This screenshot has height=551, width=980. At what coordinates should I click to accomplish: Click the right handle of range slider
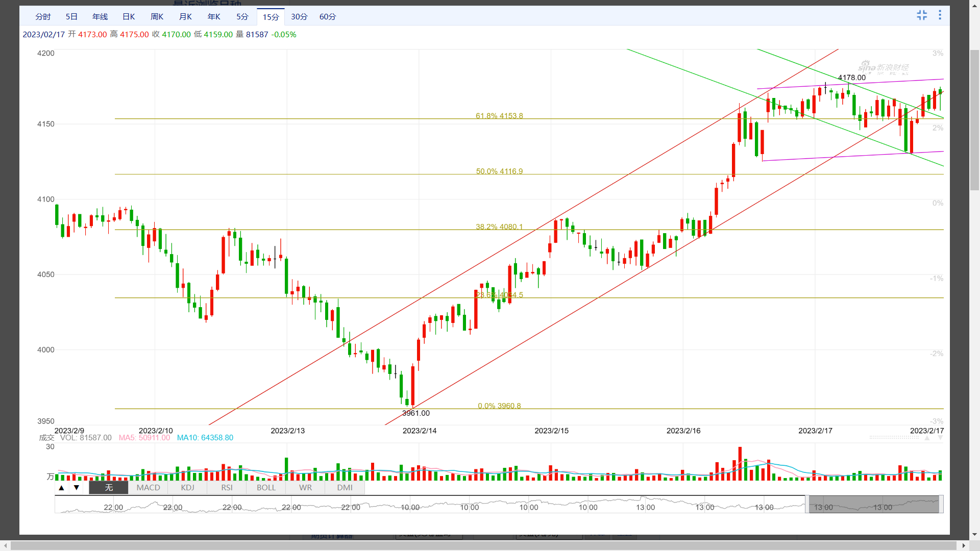pos(941,504)
